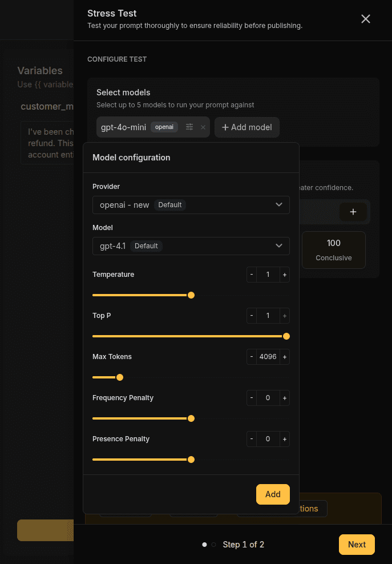
Task: Click the Top P value field
Action: click(x=268, y=316)
